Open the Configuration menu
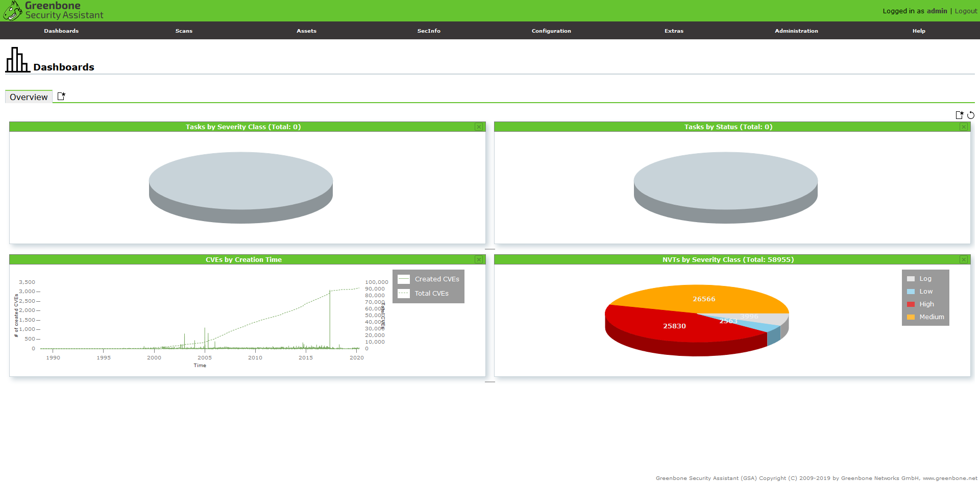 tap(551, 31)
